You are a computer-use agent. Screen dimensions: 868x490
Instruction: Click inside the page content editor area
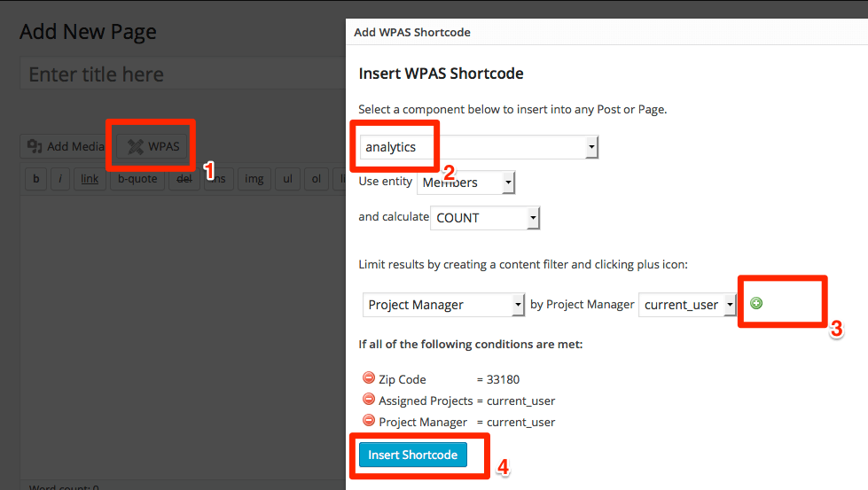[183, 338]
